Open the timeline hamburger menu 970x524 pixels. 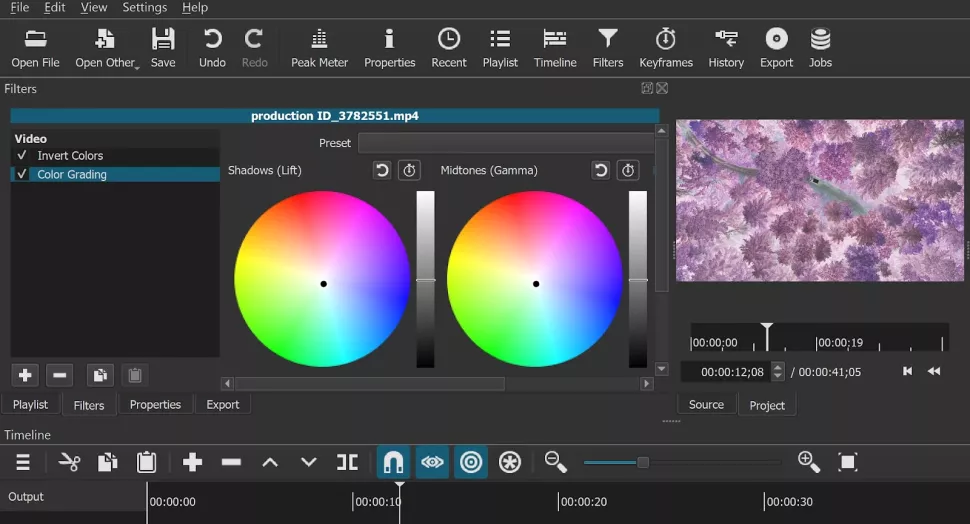click(x=23, y=462)
